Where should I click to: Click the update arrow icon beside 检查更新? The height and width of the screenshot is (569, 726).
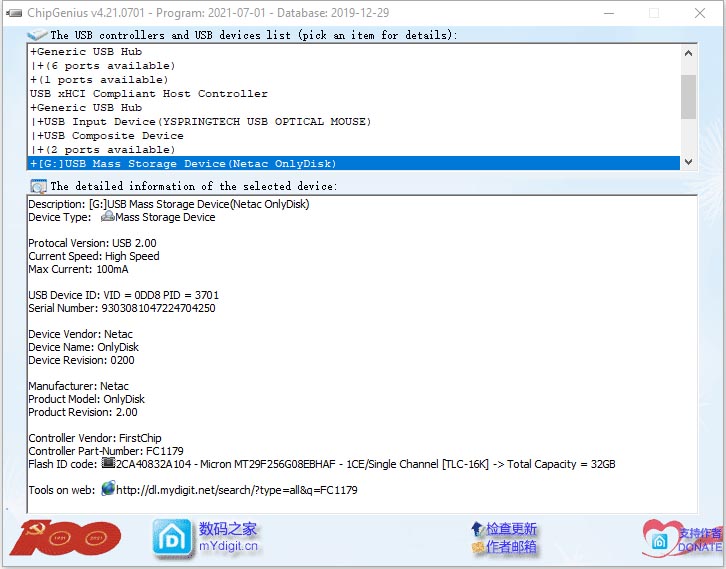tap(477, 528)
